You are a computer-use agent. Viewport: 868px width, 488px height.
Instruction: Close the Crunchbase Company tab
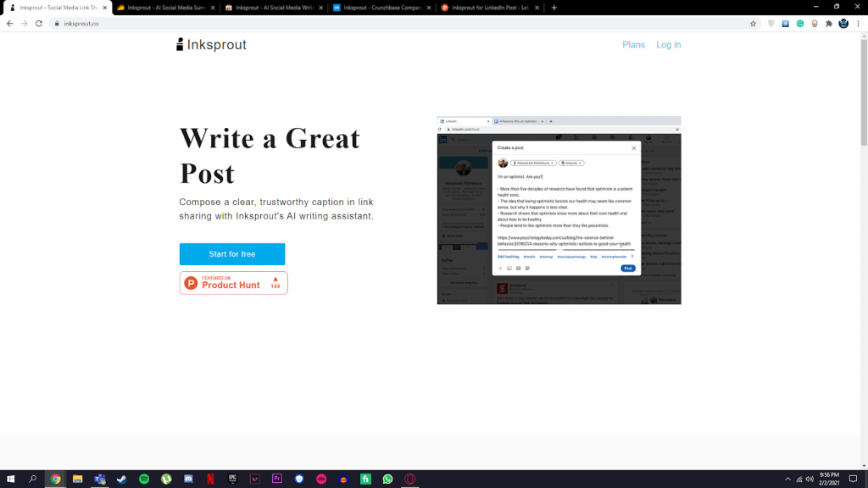pos(428,8)
